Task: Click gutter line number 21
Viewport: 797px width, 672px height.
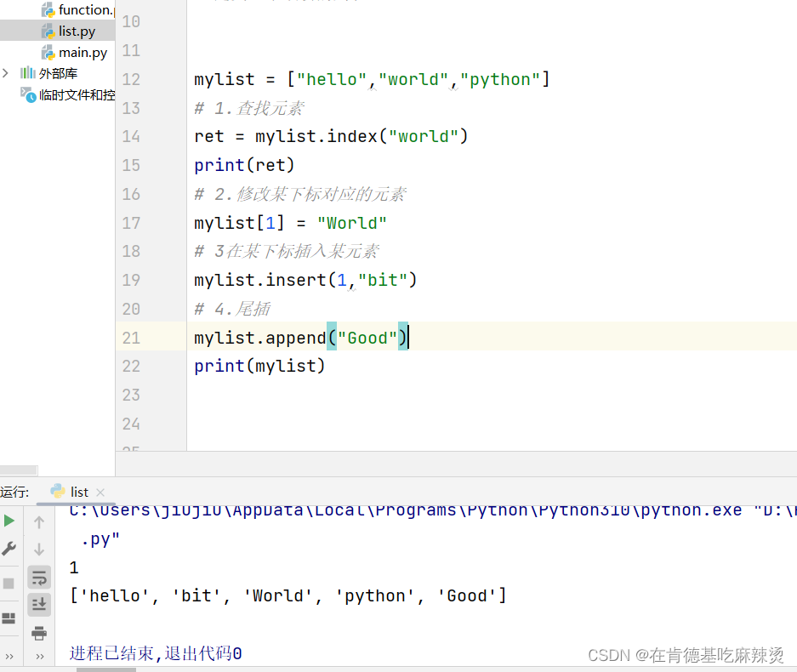Action: [131, 338]
